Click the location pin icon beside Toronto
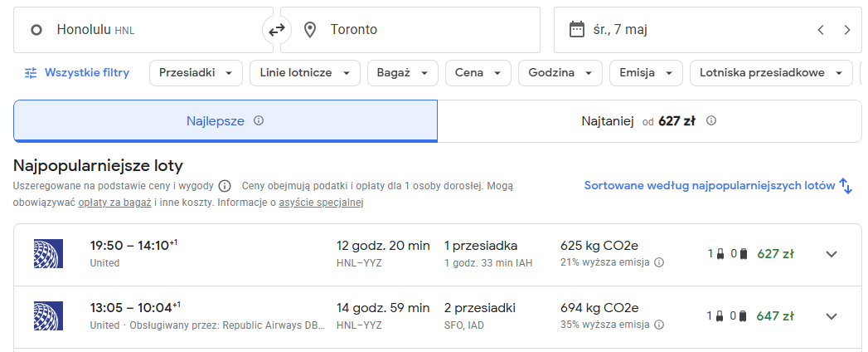This screenshot has width=868, height=352. coord(310,30)
